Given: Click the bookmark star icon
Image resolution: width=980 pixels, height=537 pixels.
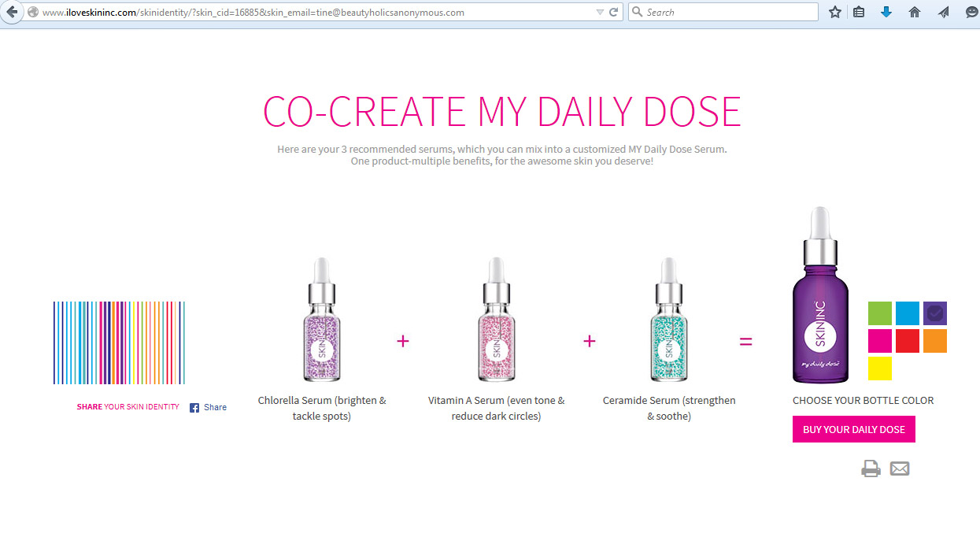Looking at the screenshot, I should 835,13.
